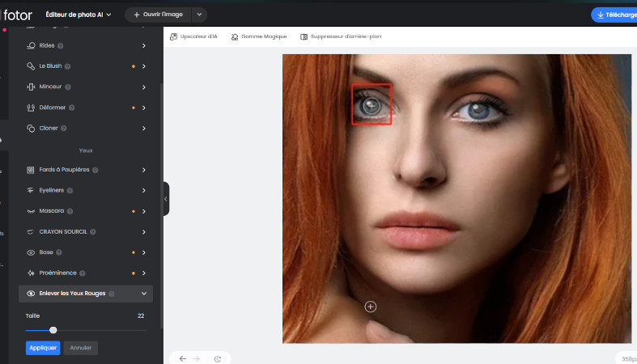Open the Proéminence menu item
This screenshot has height=364, width=637.
[x=86, y=273]
